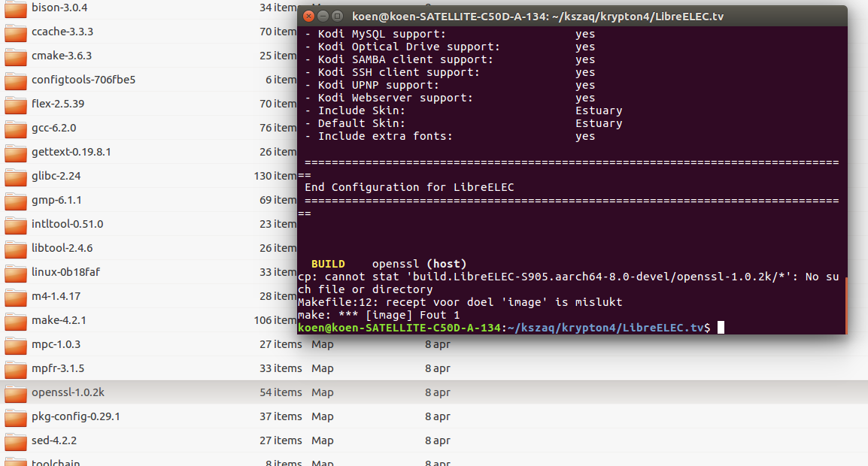Screen dimensions: 868x466
Task: Select the gettext-0.19.8.1 folder name
Action: point(71,152)
